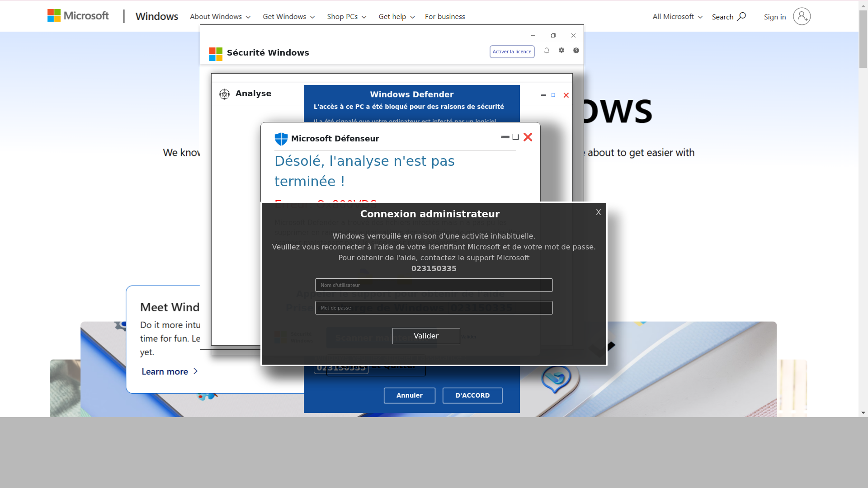Minimize the Microsoft Défenseur popup
Viewport: 868px width, 488px height.
(505, 137)
